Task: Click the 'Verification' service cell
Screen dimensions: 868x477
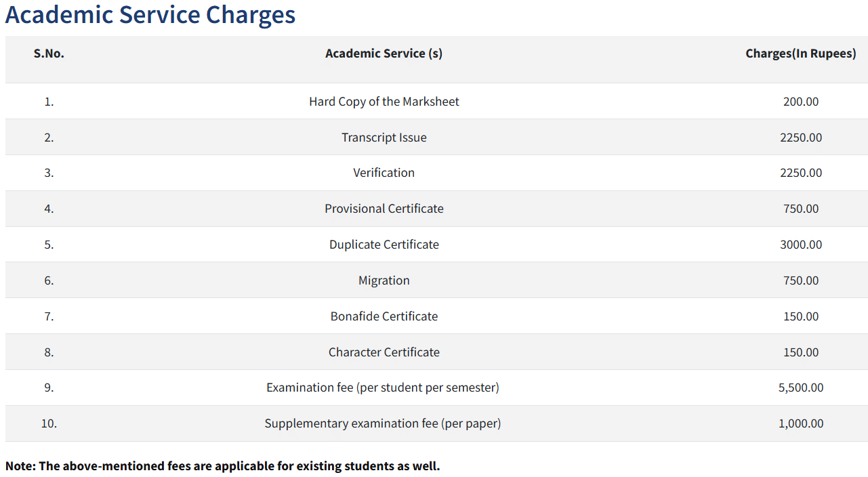Action: pos(384,173)
